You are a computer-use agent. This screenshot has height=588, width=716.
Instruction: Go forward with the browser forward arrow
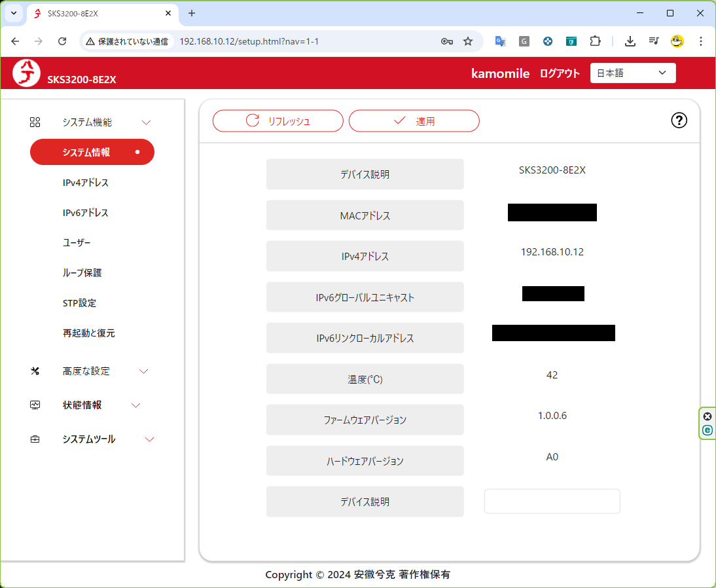pos(39,41)
